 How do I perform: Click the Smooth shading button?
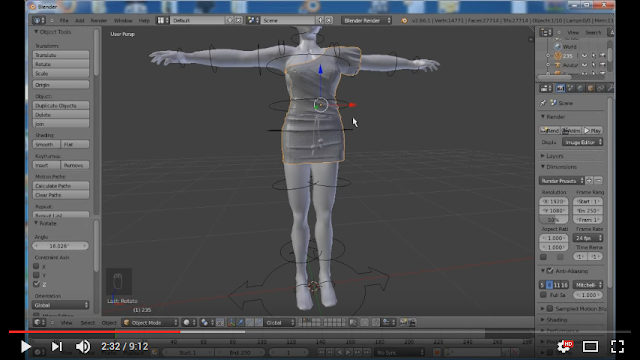click(x=46, y=144)
